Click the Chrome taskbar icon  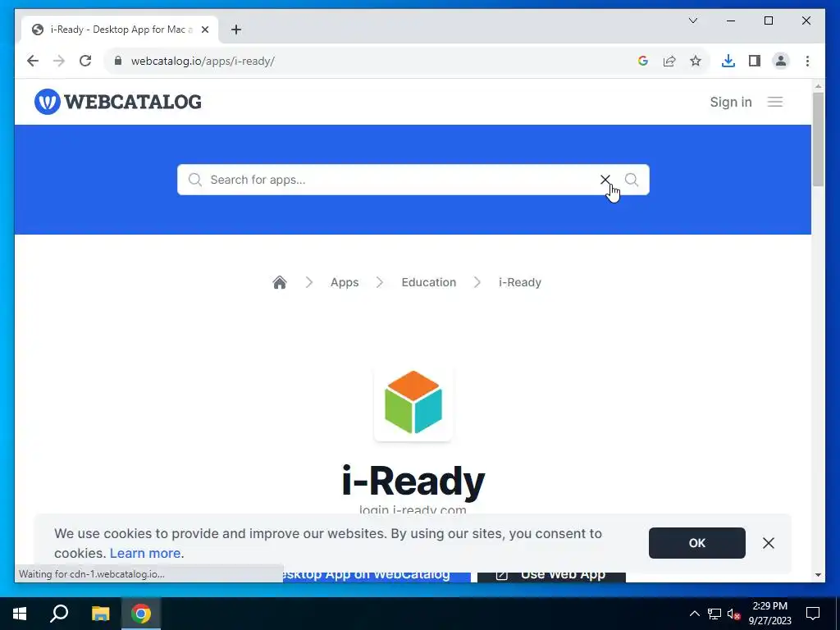coord(141,614)
